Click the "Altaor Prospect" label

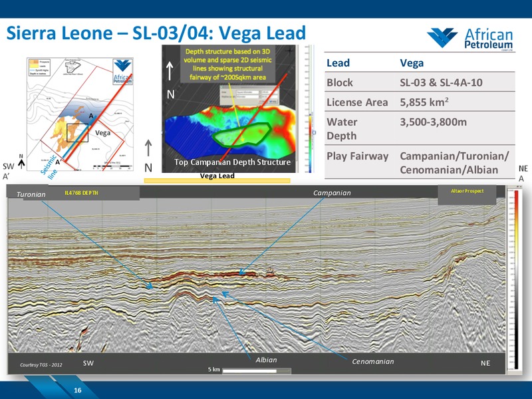pos(467,191)
